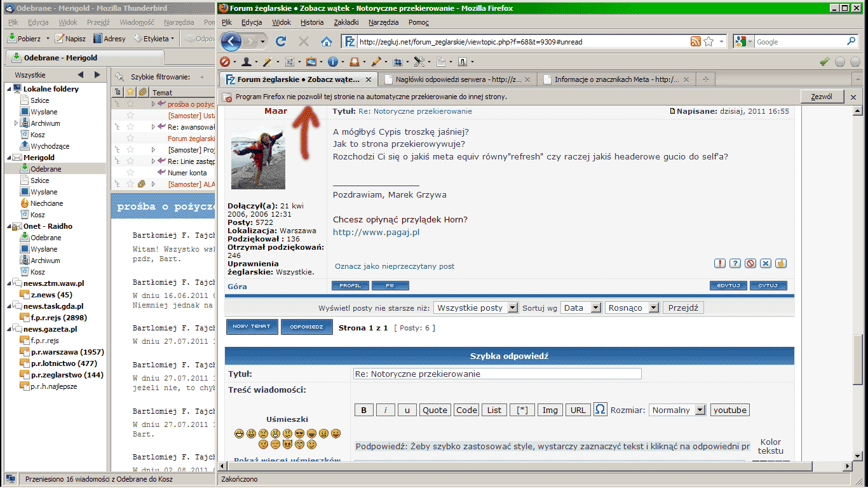Image resolution: width=868 pixels, height=488 pixels.
Task: Click the report post exclamation icon
Action: coord(720,263)
